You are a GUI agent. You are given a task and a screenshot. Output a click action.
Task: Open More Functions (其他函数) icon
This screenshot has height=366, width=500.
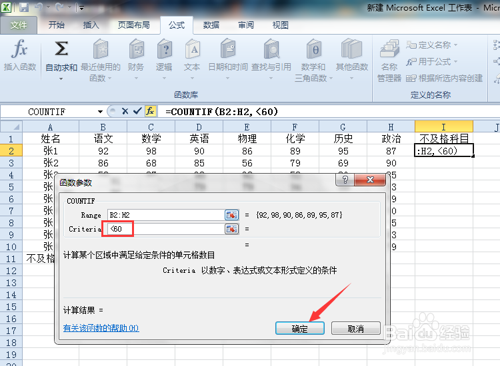pos(352,49)
